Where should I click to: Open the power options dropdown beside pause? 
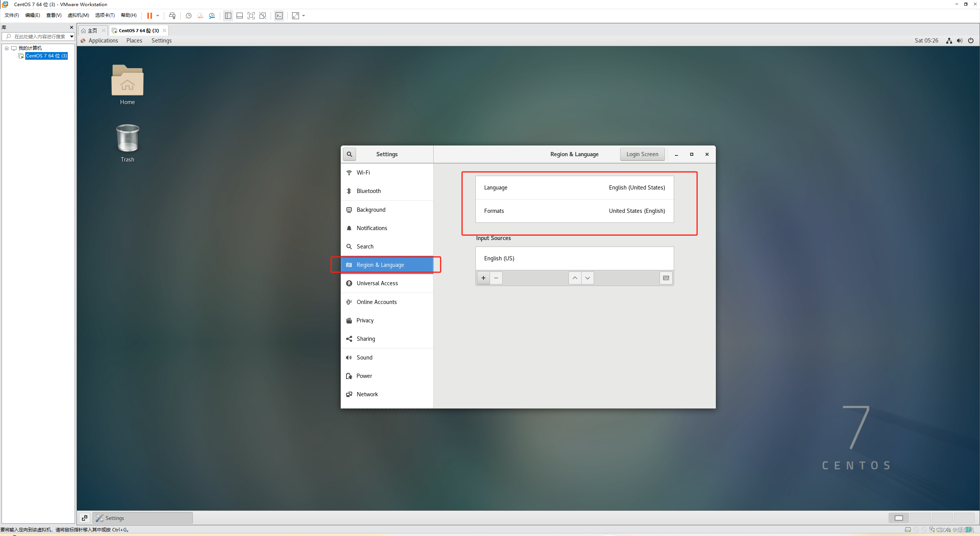[x=157, y=16]
